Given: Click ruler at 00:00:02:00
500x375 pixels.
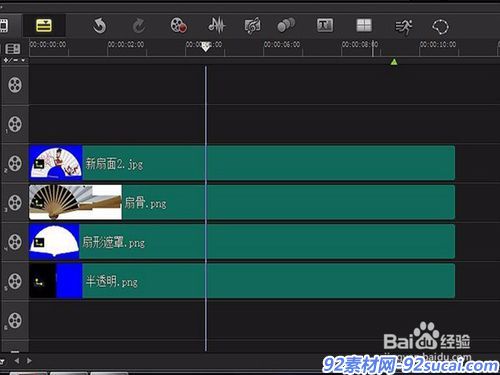Looking at the screenshot, I should pos(126,44).
